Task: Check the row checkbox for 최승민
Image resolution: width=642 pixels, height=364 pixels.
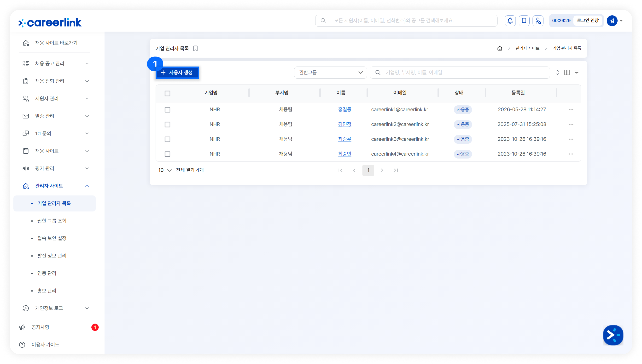Action: point(167,154)
